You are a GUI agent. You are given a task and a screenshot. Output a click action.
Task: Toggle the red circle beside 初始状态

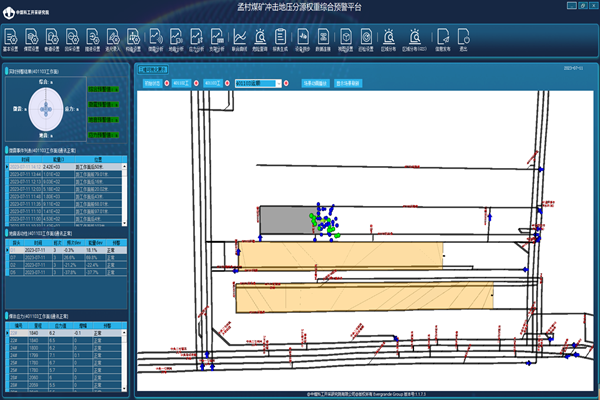(168, 84)
